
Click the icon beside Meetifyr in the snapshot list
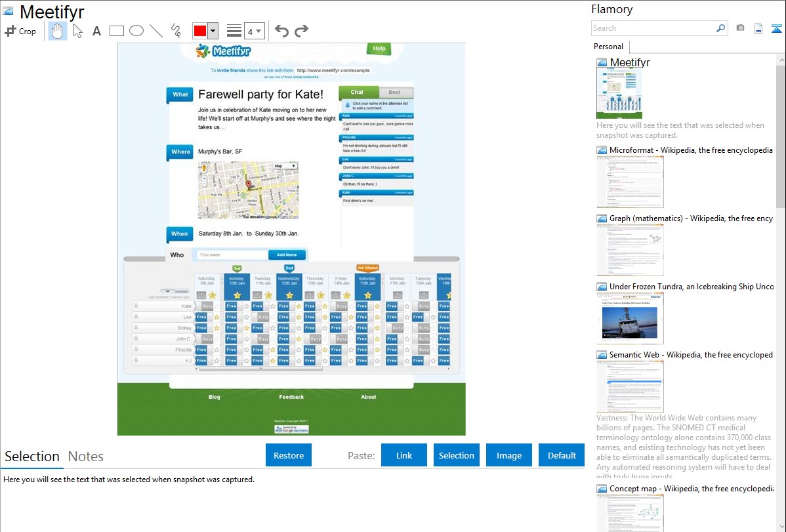602,63
